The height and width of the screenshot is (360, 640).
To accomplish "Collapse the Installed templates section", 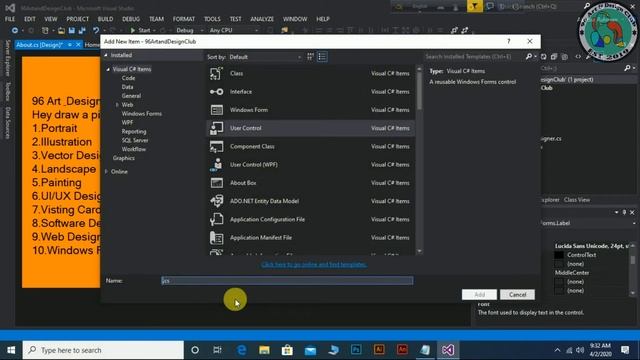I will pyautogui.click(x=106, y=55).
